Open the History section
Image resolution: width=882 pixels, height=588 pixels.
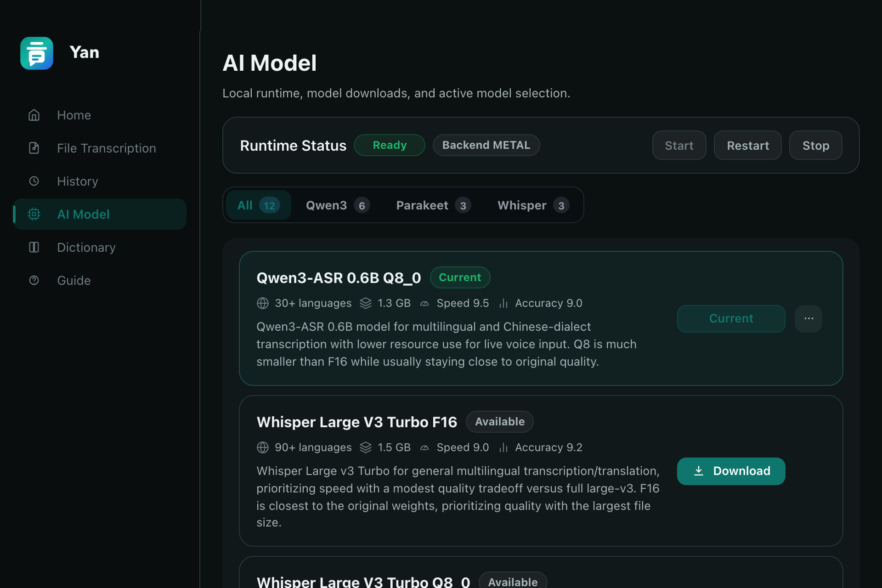100,181
